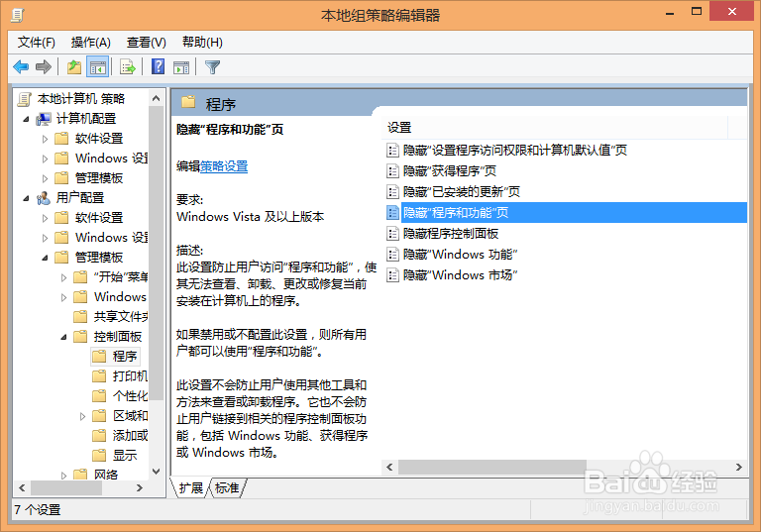Switch to the 扩展 tab
Screen dimensions: 761x532
click(190, 487)
